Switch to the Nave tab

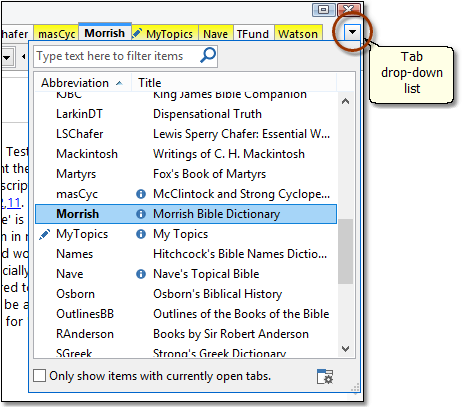tap(216, 34)
